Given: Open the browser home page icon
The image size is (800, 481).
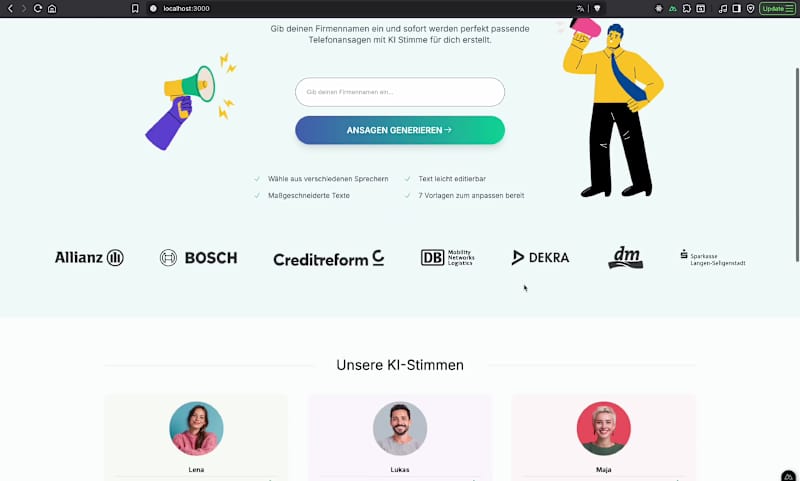Looking at the screenshot, I should pyautogui.click(x=52, y=9).
